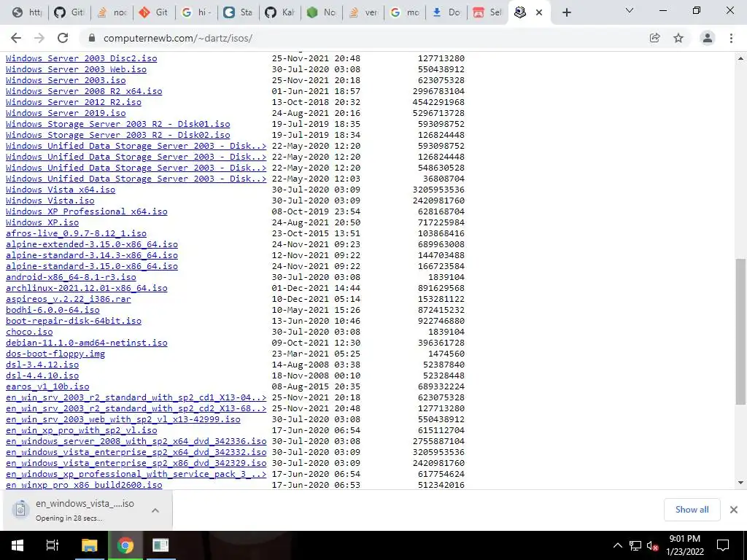Expand the download item options chevron

(x=155, y=510)
